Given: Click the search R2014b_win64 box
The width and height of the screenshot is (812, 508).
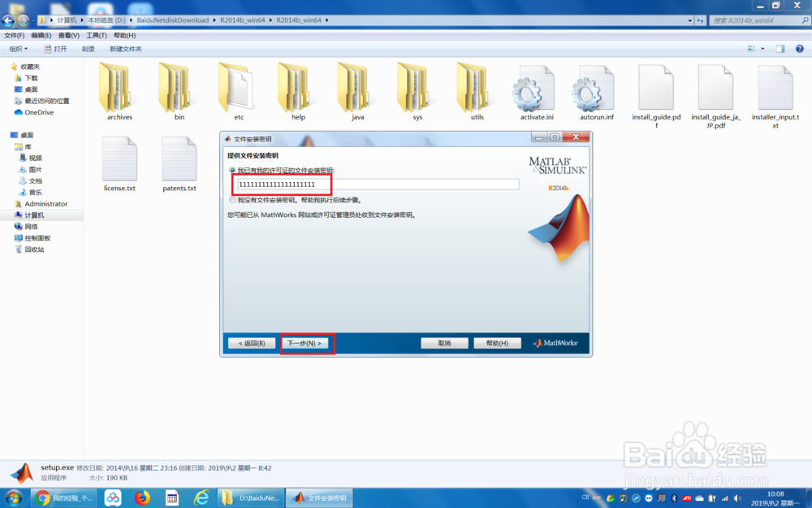Looking at the screenshot, I should 758,21.
